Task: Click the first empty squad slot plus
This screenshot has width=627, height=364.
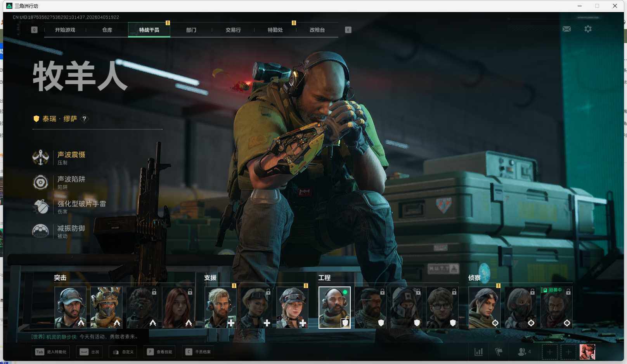Action: coord(550,352)
